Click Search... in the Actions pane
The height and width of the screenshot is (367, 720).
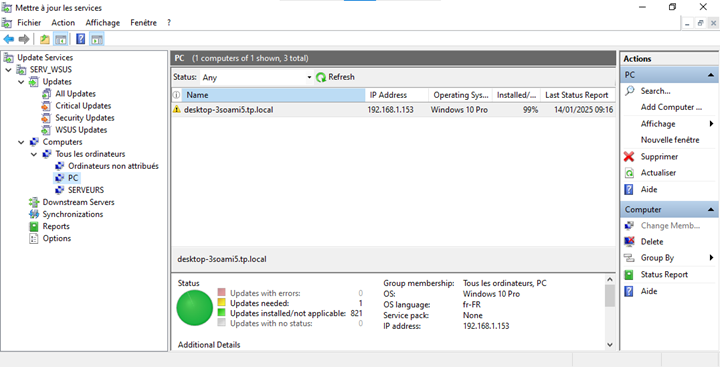pos(656,91)
